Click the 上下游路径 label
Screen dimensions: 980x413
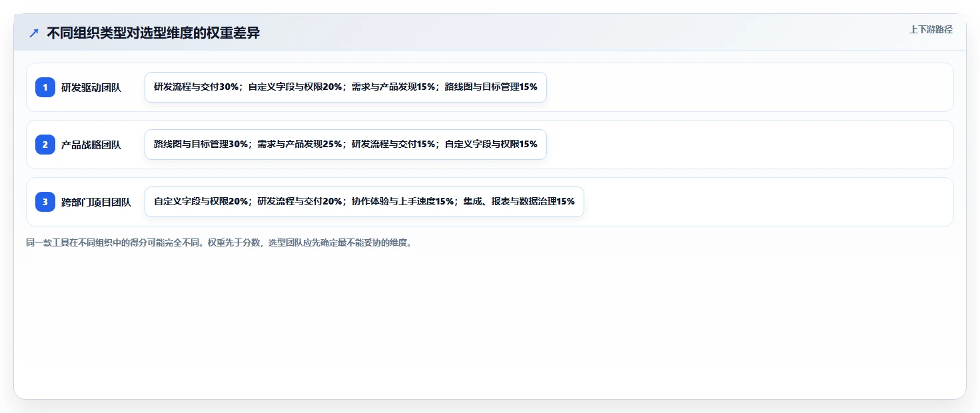point(931,29)
